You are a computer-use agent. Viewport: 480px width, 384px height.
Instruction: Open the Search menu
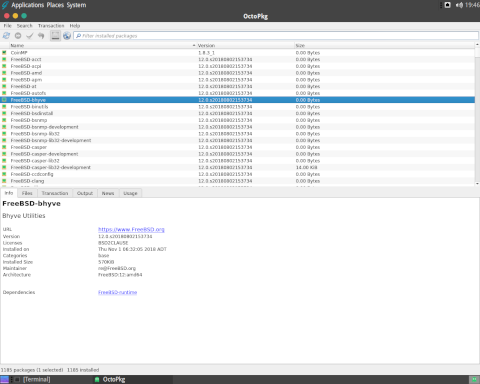[x=25, y=26]
